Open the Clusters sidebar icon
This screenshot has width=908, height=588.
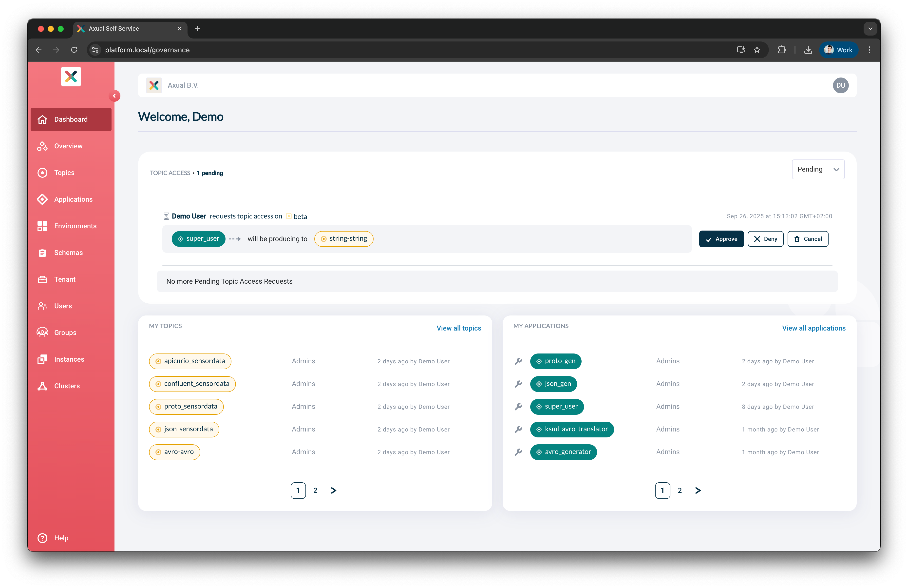(42, 386)
